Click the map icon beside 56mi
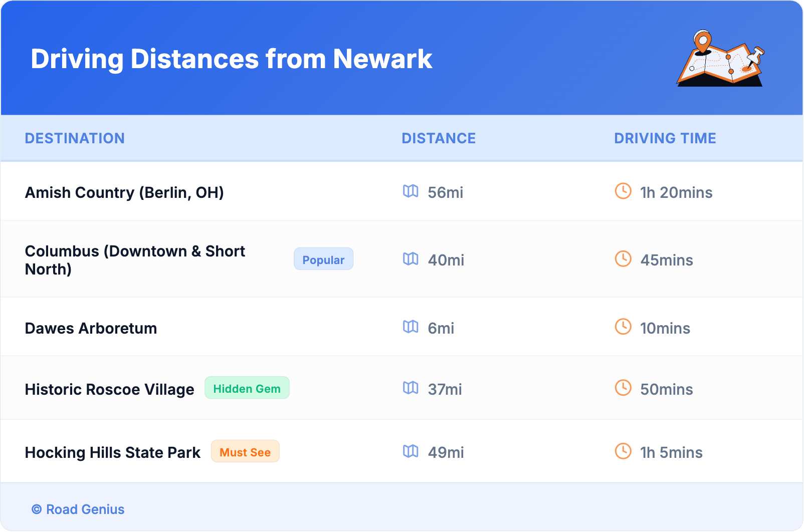This screenshot has width=804, height=532. click(411, 191)
